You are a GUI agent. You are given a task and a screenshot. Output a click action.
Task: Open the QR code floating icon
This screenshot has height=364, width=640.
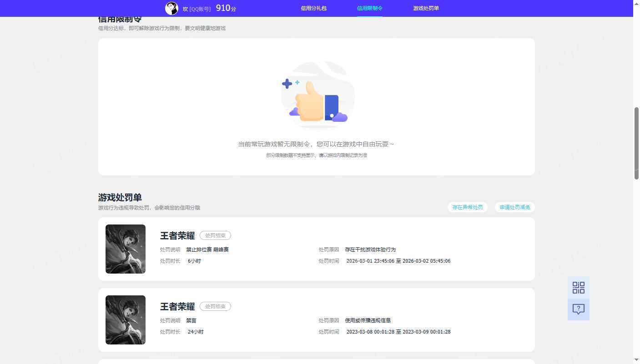coord(579,288)
